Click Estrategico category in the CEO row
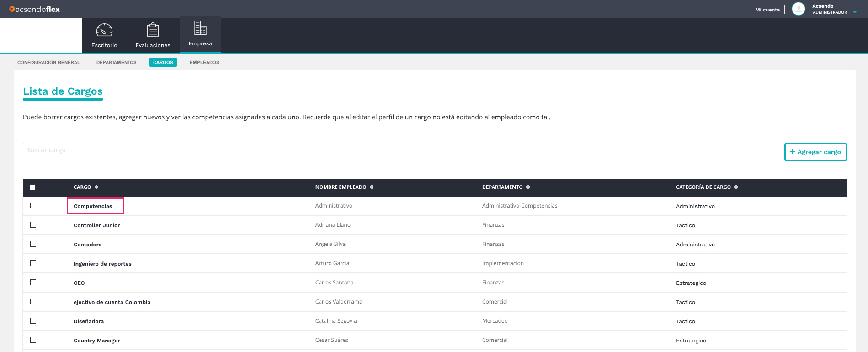 point(691,283)
